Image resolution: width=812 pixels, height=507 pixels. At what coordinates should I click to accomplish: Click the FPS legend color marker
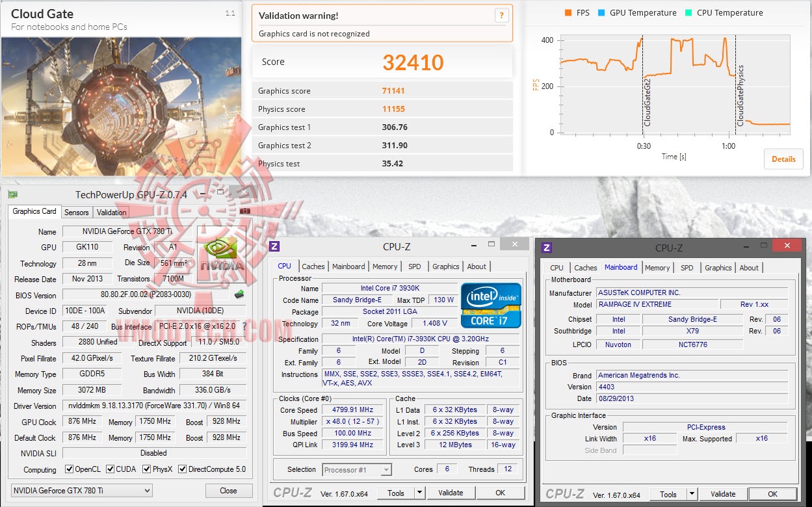coord(568,13)
